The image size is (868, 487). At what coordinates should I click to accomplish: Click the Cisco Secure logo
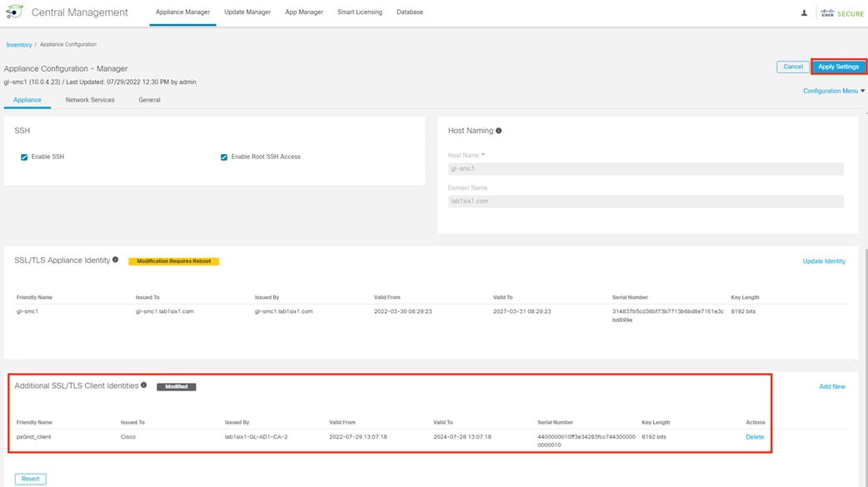pos(842,12)
